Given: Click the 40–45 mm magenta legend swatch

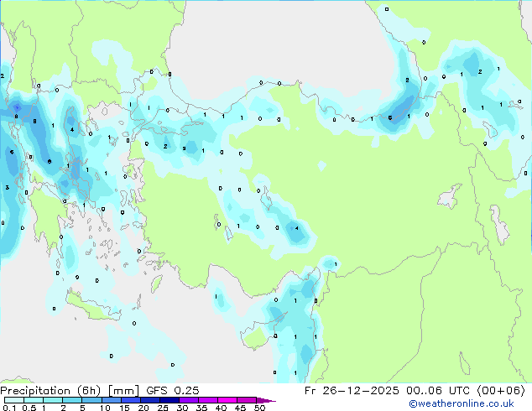Looking at the screenshot, I should click(227, 400).
